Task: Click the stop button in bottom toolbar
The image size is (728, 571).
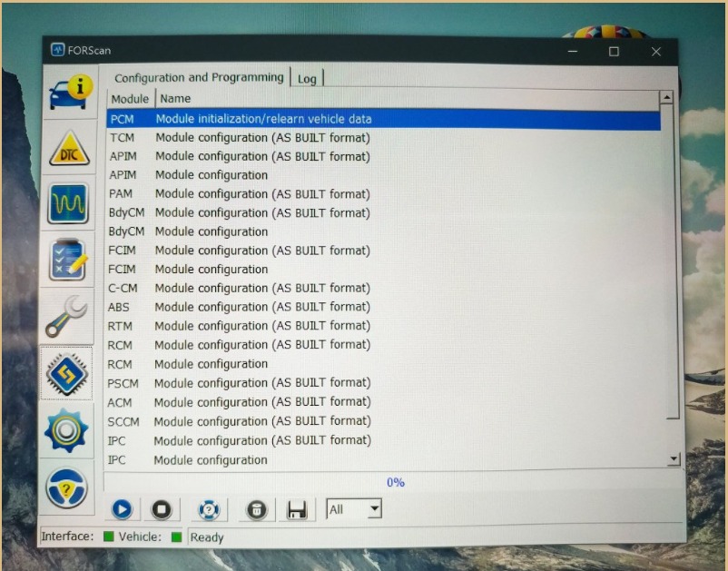Action: click(x=162, y=509)
